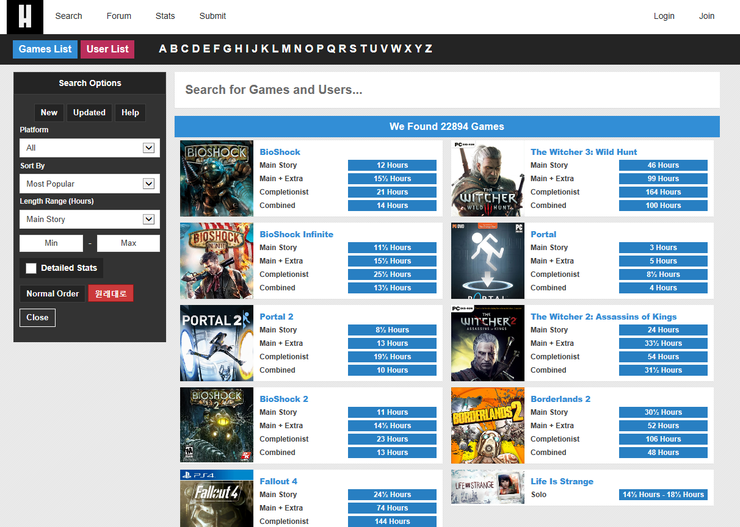Open the Portal 2 title link
Image resolution: width=740 pixels, height=527 pixels.
[x=277, y=317]
